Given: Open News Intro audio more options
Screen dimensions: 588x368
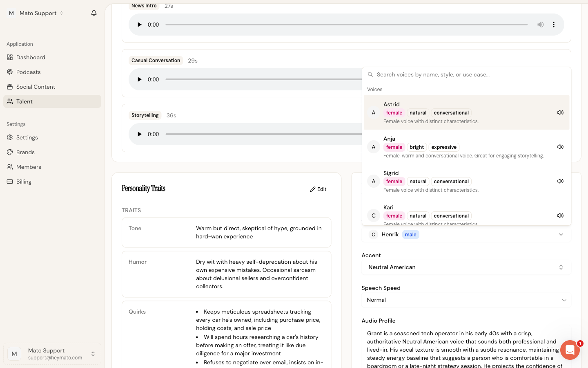Looking at the screenshot, I should 554,25.
